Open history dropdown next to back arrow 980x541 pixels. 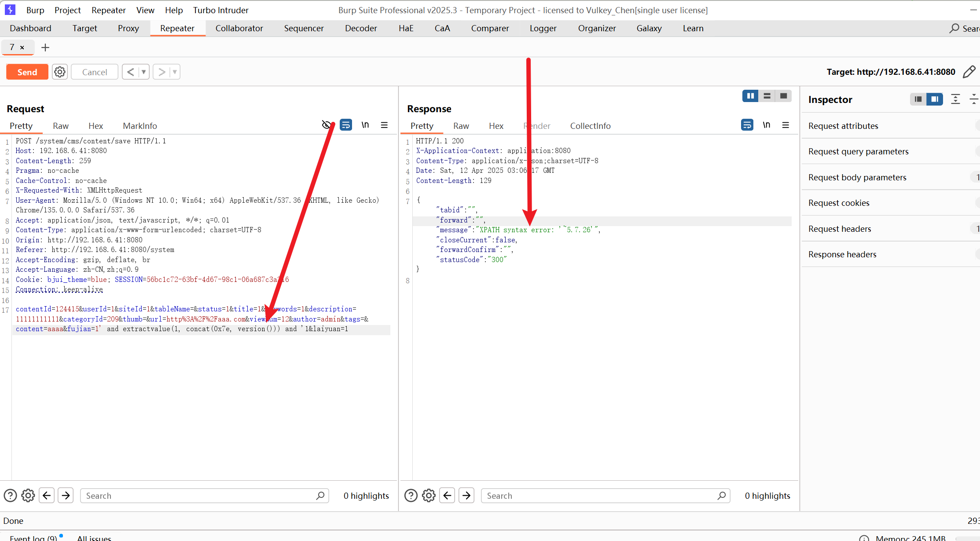click(x=144, y=72)
